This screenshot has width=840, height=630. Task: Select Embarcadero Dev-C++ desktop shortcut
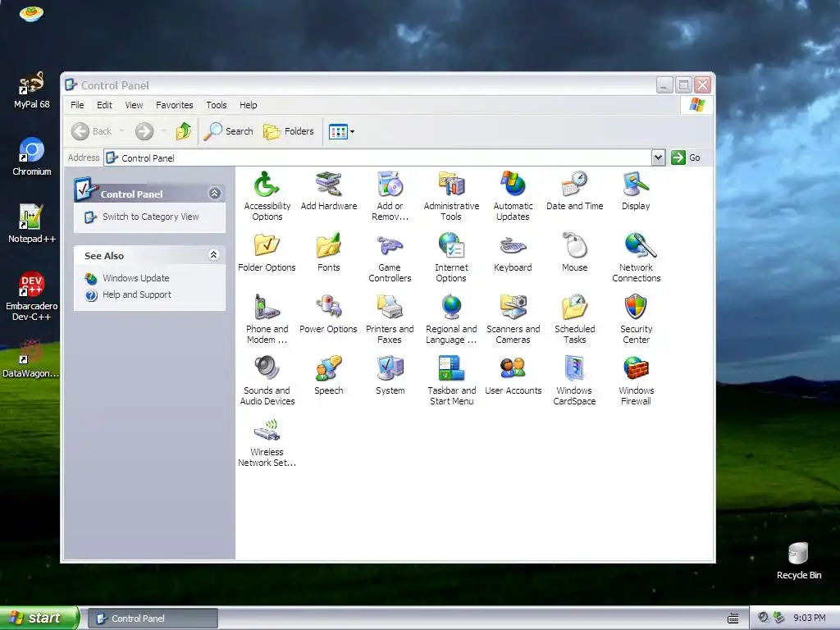tap(32, 296)
